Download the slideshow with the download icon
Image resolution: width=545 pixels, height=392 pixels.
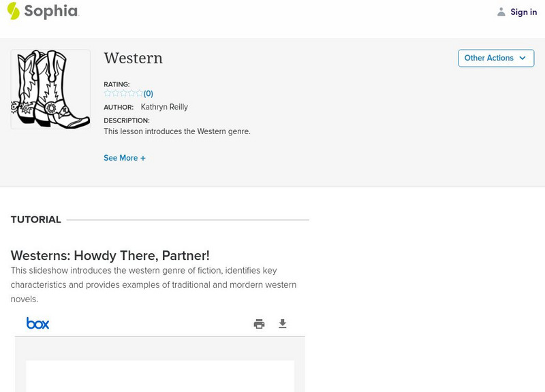(x=283, y=324)
